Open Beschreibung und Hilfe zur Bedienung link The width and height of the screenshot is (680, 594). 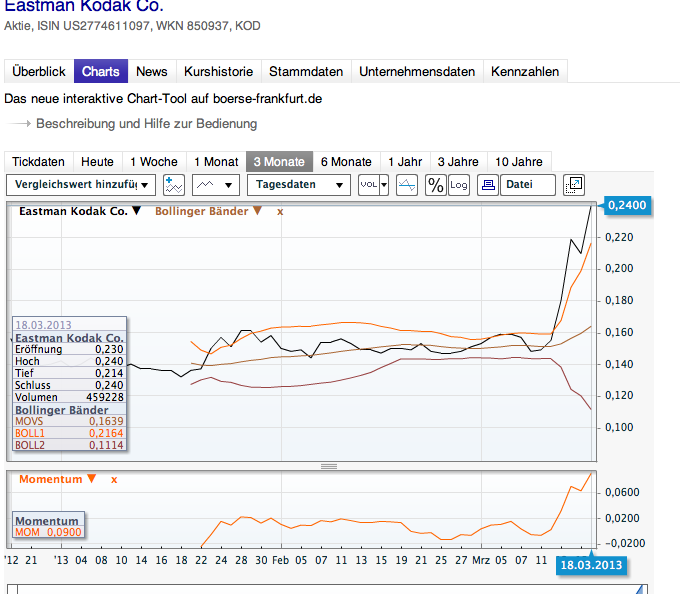tap(147, 124)
